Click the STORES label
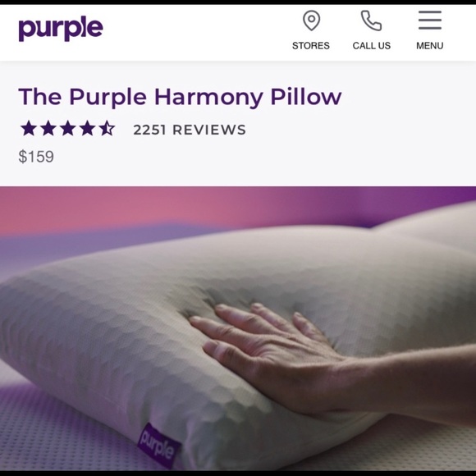Viewport: 476px width, 476px height. 311,45
